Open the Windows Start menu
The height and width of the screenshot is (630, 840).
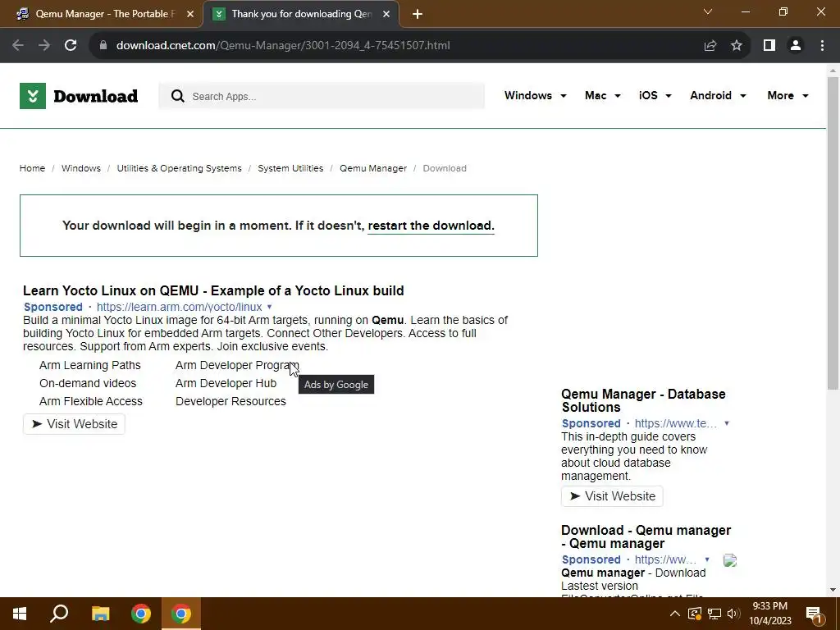coord(20,614)
